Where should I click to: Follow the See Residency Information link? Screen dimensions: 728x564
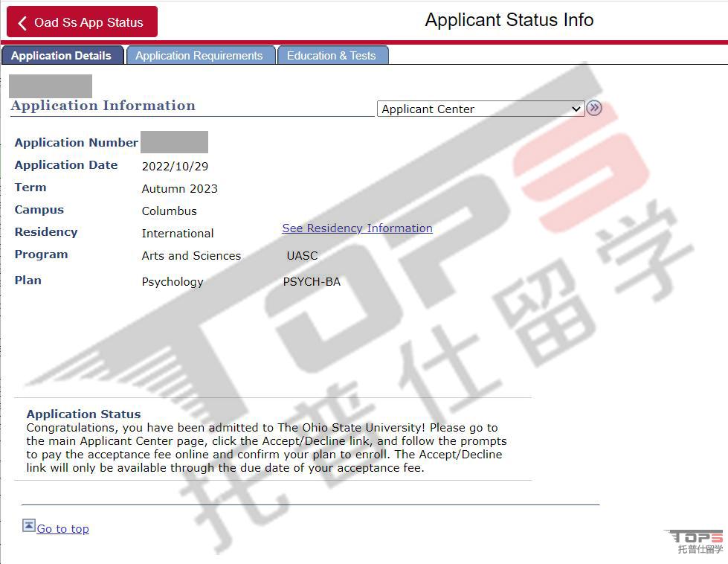pos(357,228)
